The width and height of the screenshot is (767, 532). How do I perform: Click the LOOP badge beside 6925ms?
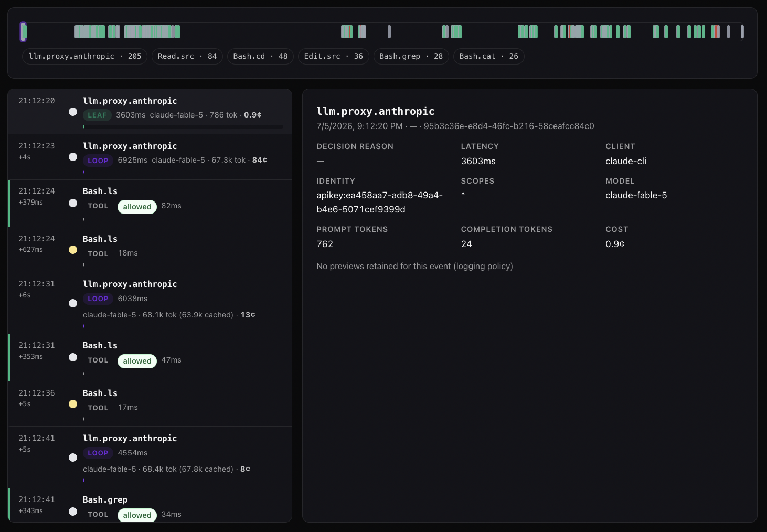coord(98,161)
